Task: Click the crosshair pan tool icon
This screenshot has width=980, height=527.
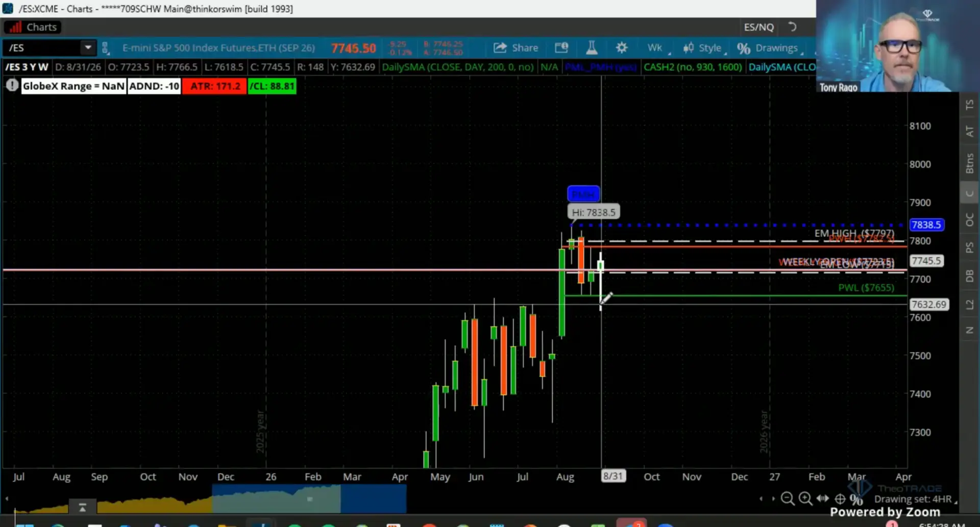Action: [840, 498]
